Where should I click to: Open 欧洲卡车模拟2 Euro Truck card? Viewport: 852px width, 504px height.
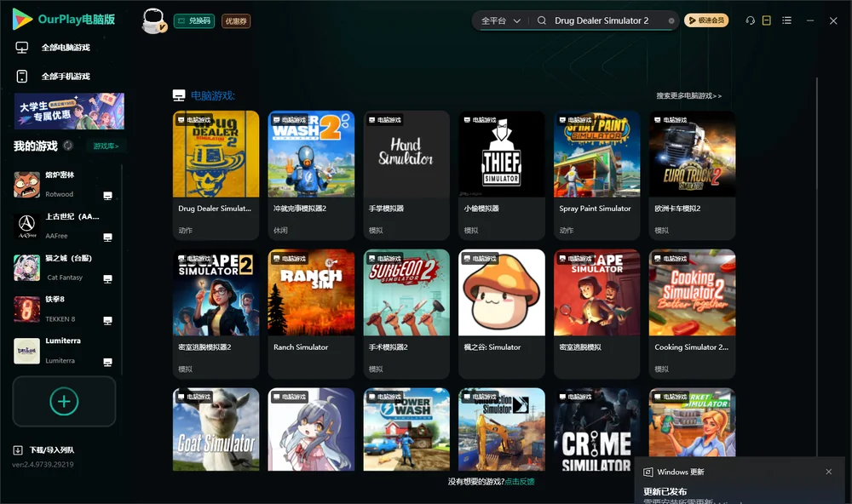click(x=692, y=175)
